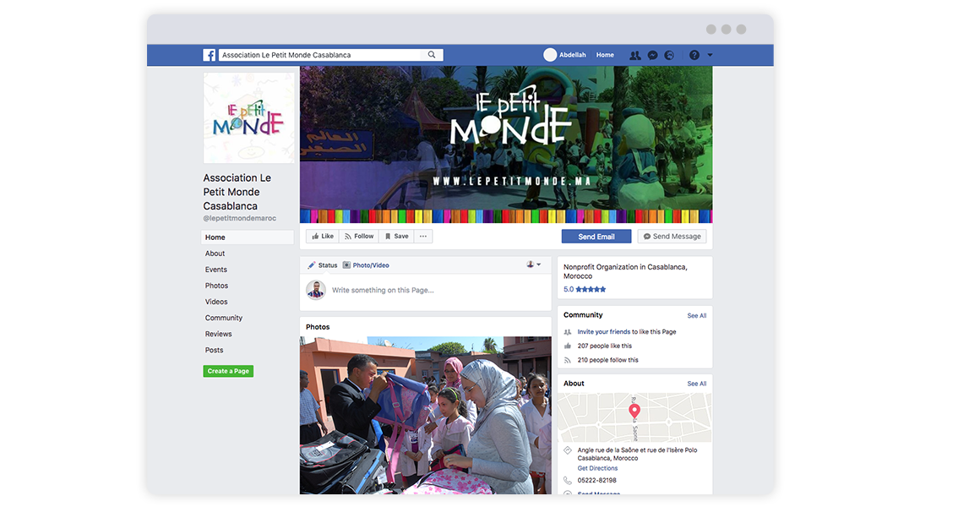Image resolution: width=980 pixels, height=507 pixels.
Task: Open the Events section in sidebar
Action: [216, 270]
